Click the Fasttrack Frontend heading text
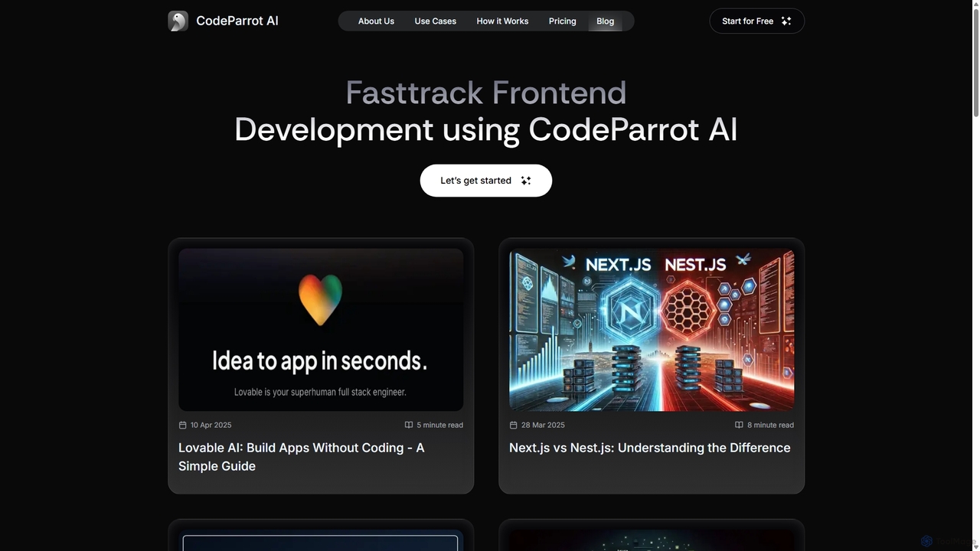The width and height of the screenshot is (980, 551). click(486, 93)
